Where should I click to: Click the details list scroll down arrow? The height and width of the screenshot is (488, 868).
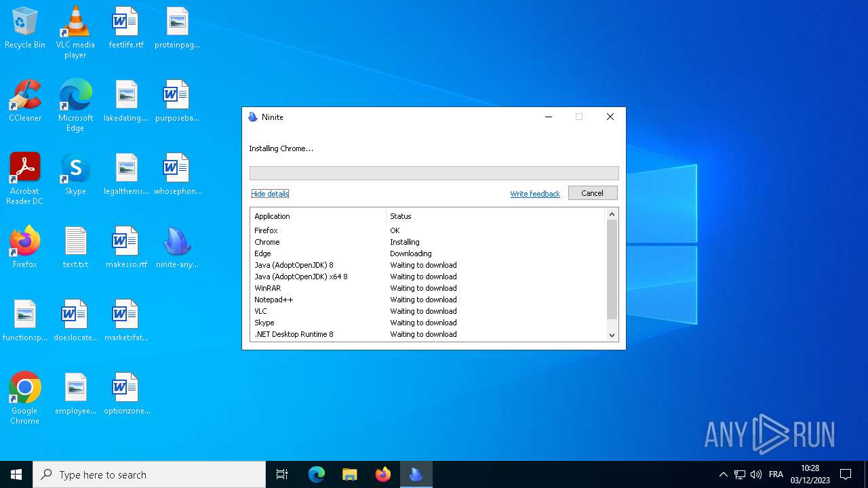point(612,335)
